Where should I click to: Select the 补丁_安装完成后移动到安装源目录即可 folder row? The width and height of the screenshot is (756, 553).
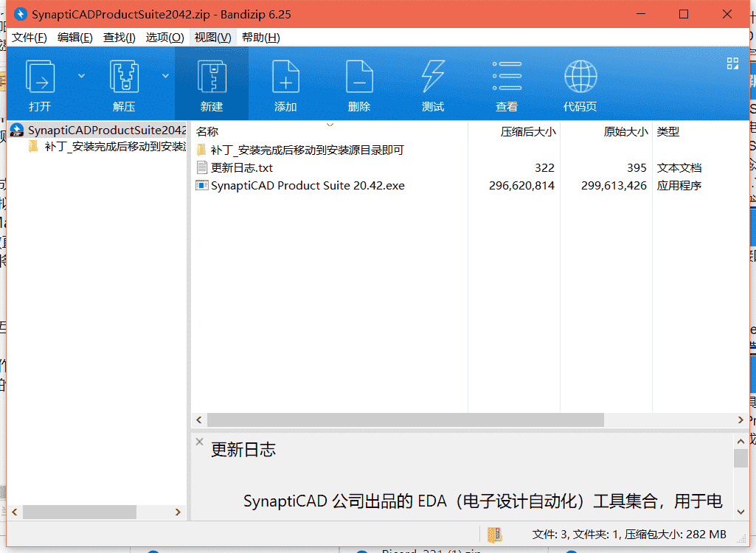pos(307,150)
